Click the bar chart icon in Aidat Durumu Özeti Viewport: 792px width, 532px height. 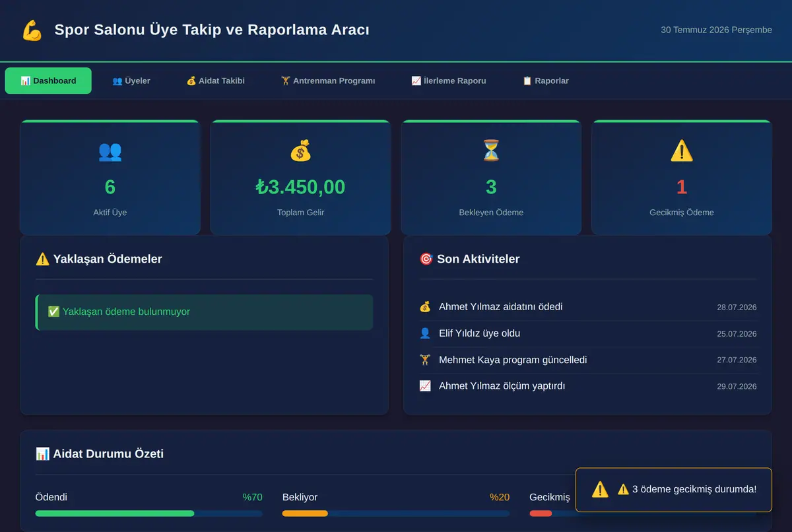(x=42, y=453)
